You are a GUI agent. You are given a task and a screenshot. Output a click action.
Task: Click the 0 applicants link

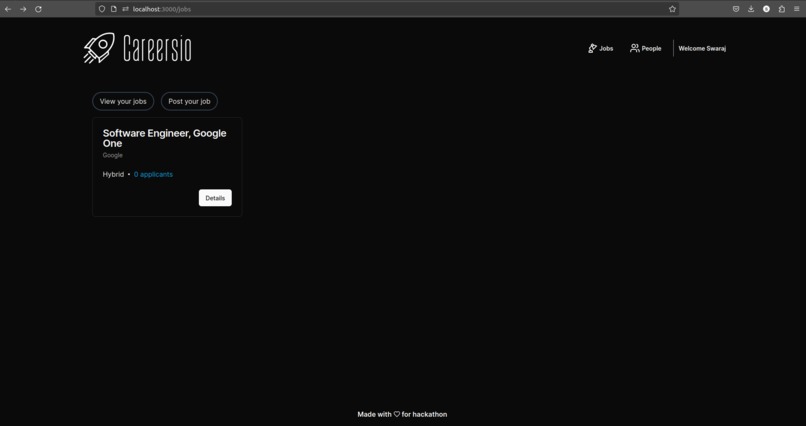pyautogui.click(x=153, y=174)
